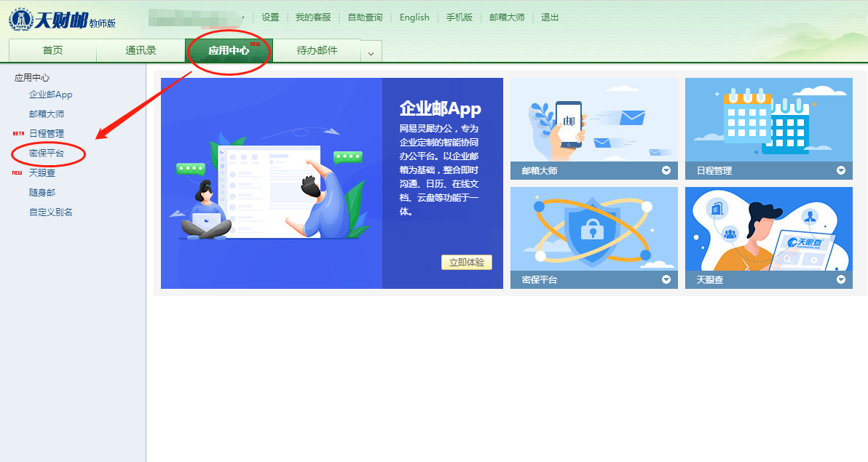The image size is (868, 462).
Task: Expand the 天眼查 tile arrow
Action: [841, 280]
